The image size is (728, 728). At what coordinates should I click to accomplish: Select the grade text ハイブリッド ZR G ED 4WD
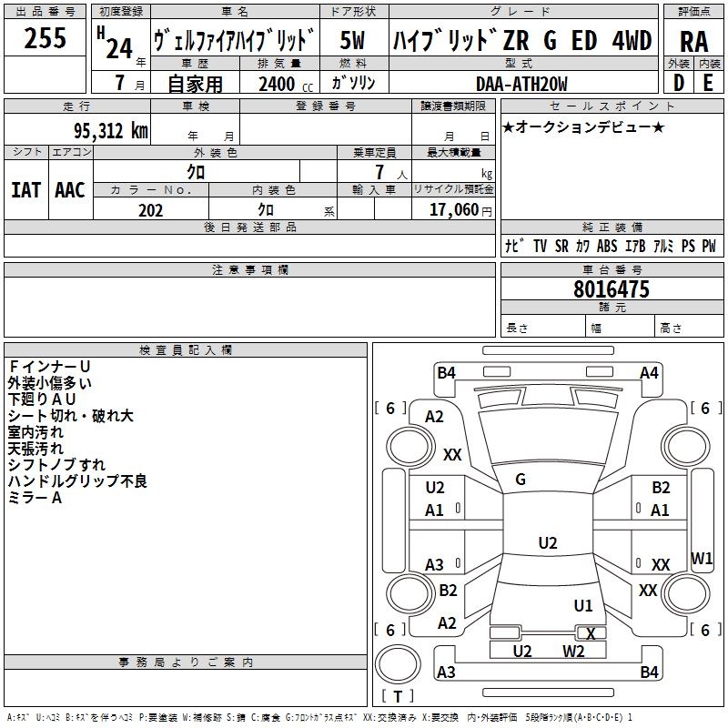click(x=522, y=40)
